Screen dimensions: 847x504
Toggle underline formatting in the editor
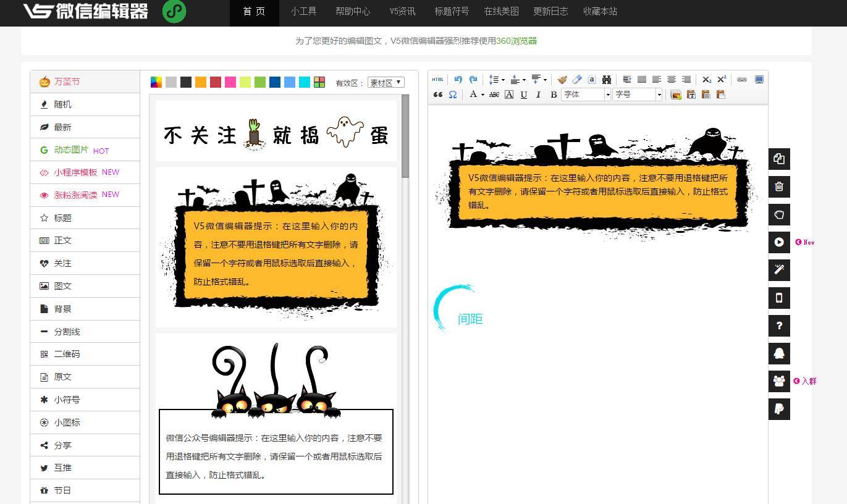(x=523, y=94)
